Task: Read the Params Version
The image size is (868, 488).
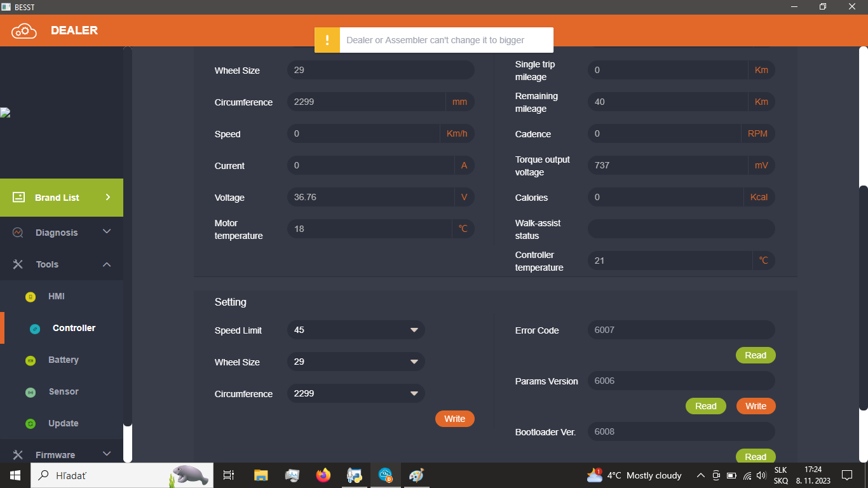Action: tap(706, 406)
